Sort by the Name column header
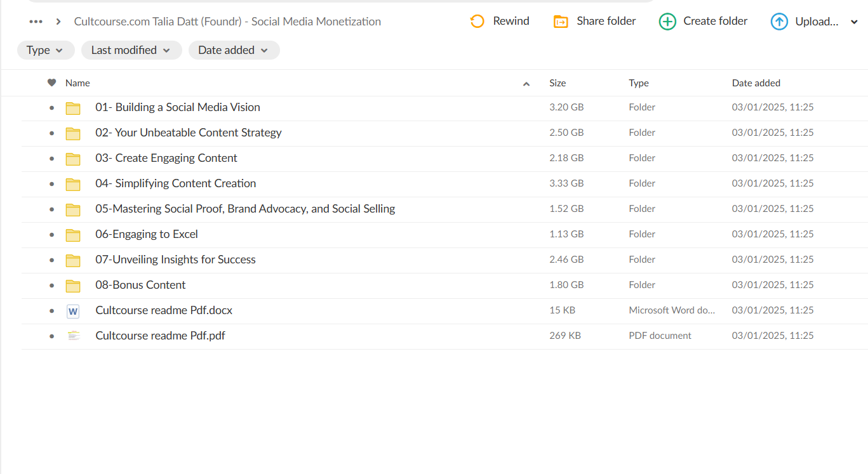Image resolution: width=868 pixels, height=474 pixels. click(77, 82)
